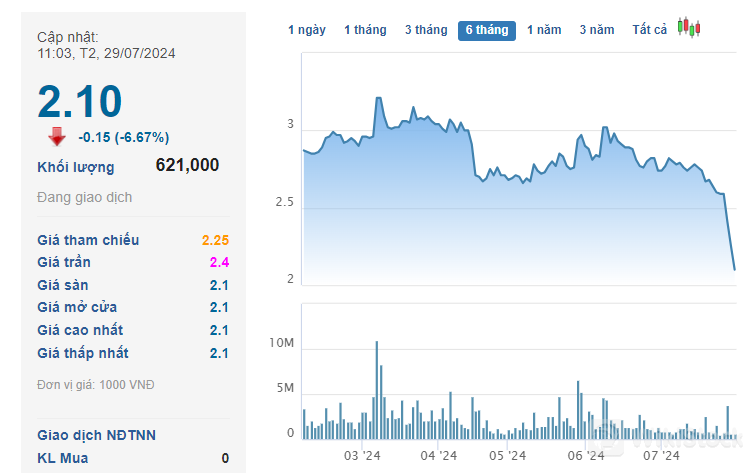Display the Tất cả full history
Viewport: 753px width, 473px height.
[x=649, y=30]
